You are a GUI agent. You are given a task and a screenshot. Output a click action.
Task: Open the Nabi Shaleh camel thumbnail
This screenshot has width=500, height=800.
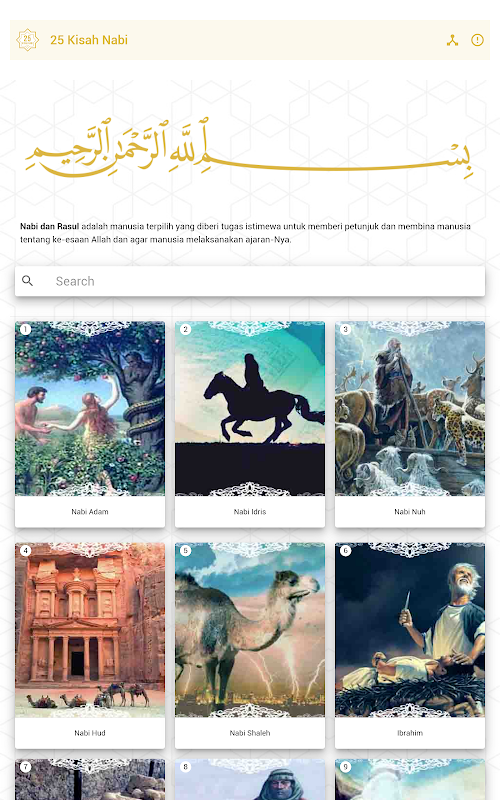250,630
